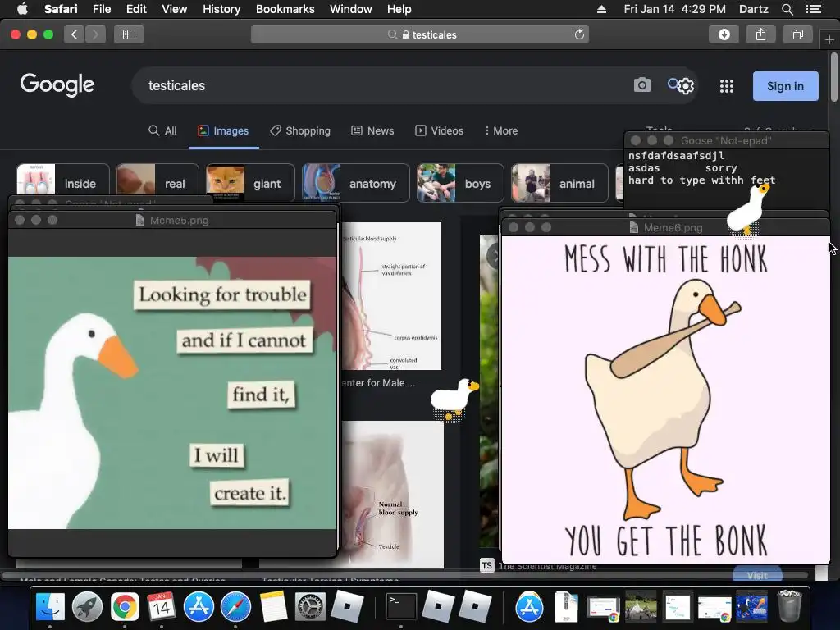Open Safari's Downloads list
840x630 pixels.
coord(724,34)
